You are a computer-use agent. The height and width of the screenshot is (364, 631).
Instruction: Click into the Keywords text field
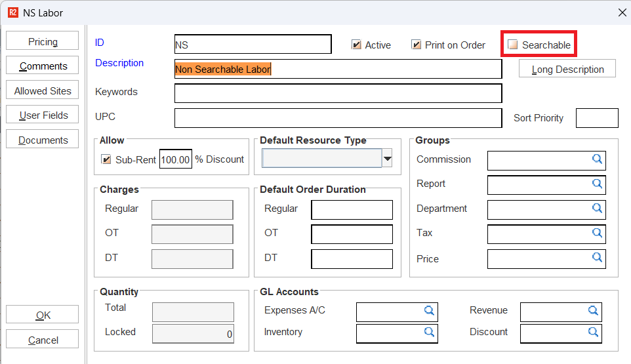click(x=338, y=93)
